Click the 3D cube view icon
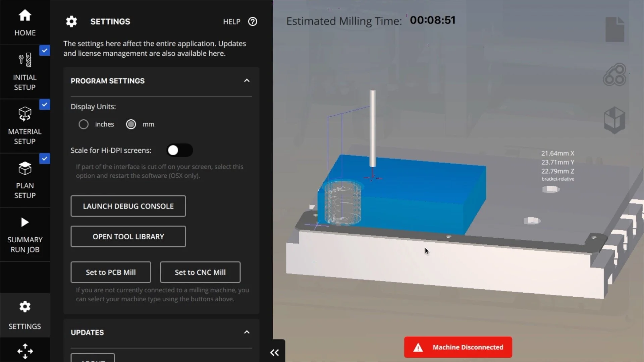The image size is (644, 362). click(614, 120)
